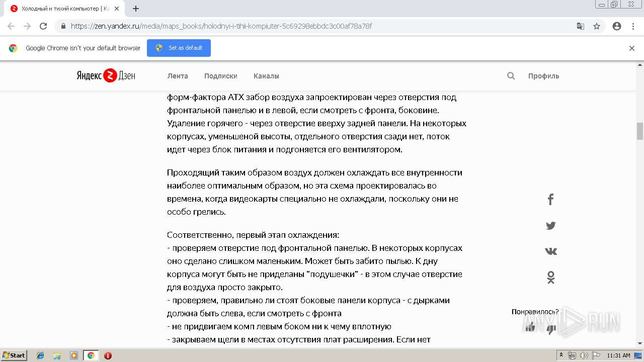Open the Windows Start menu
The width and height of the screenshot is (644, 362).
(14, 355)
